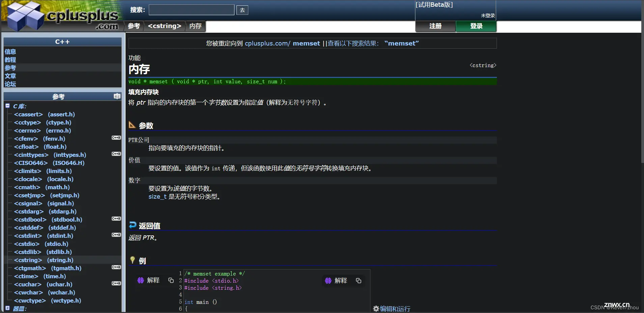
Task: Open <clocale> (locale.h) reference
Action: pyautogui.click(x=44, y=179)
